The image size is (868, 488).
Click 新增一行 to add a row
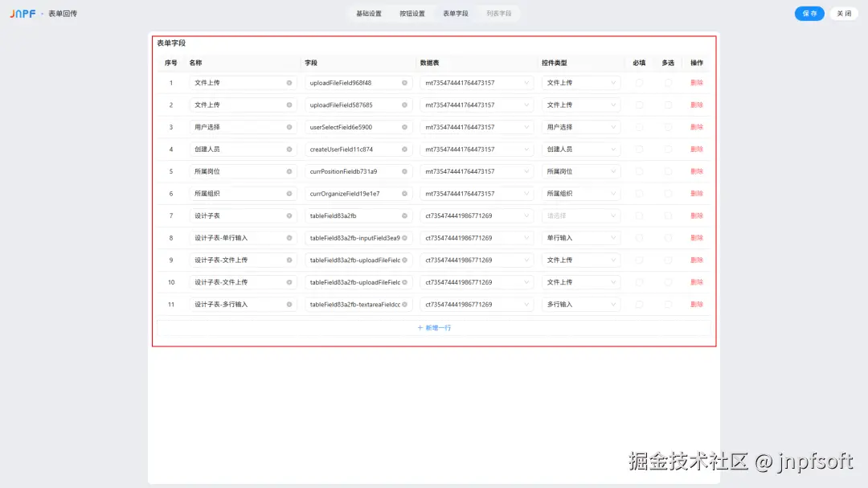tap(434, 328)
